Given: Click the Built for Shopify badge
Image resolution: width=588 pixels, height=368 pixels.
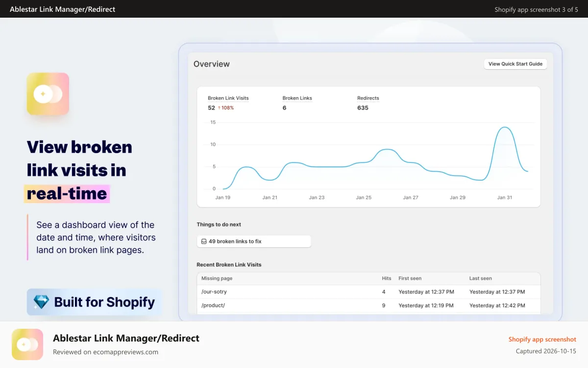Looking at the screenshot, I should pyautogui.click(x=94, y=302).
